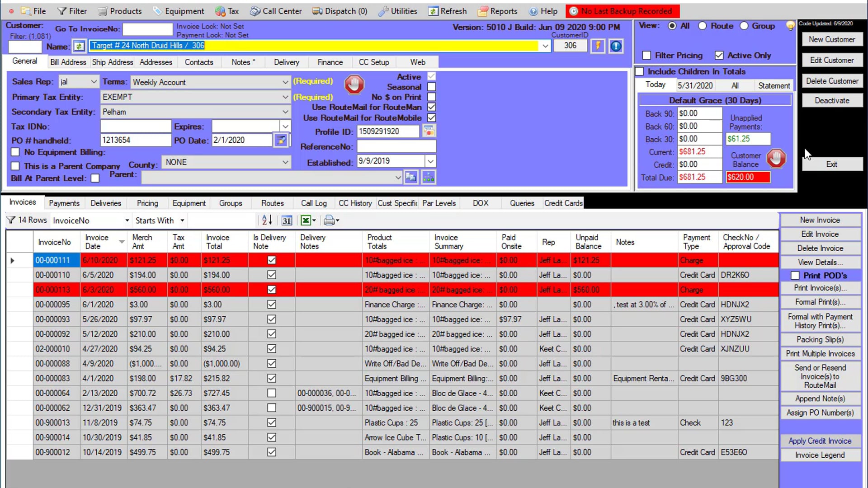Toggle the Active Only checkbox
Viewport: 868px width, 488px height.
pos(719,55)
